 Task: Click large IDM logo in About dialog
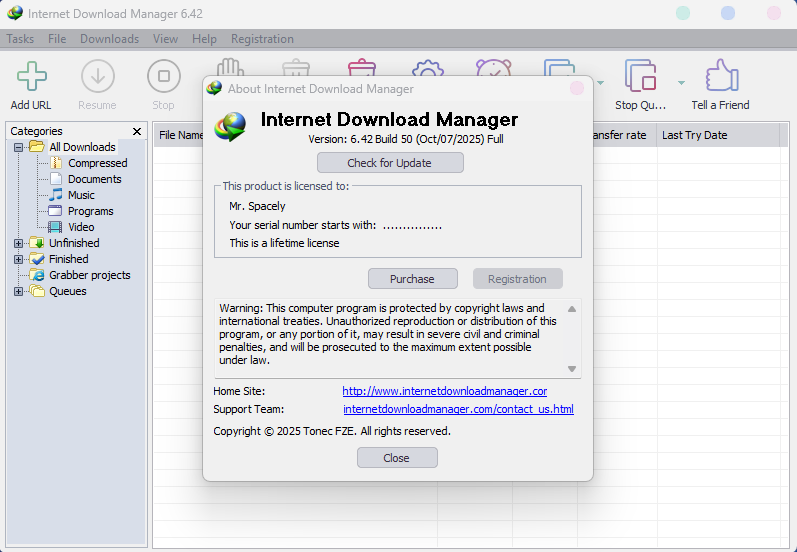coord(230,126)
